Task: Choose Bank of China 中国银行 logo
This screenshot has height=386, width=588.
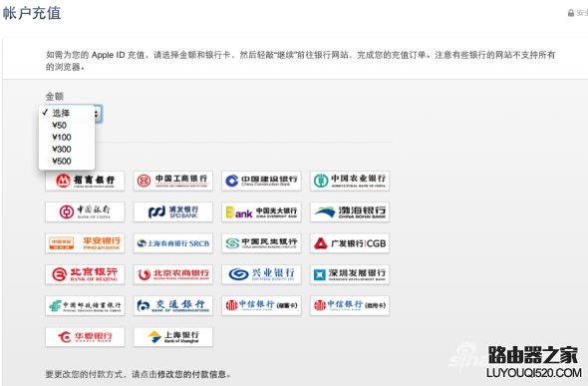Action: (x=85, y=211)
